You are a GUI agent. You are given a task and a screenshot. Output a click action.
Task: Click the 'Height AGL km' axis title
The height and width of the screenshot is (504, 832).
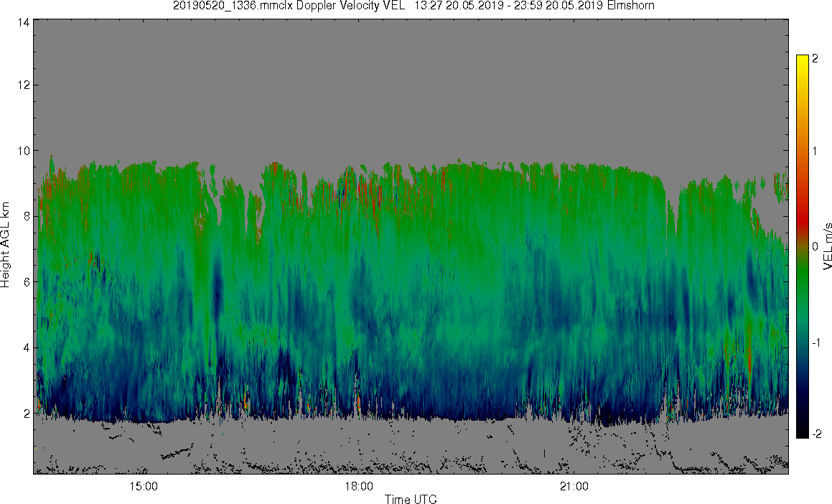point(5,245)
